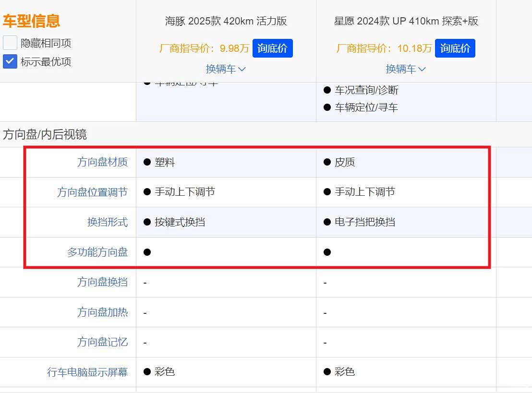532x393 pixels.
Task: Click the 星愿 2024款 UP 410km 探索+版 title
Action: coord(406,21)
